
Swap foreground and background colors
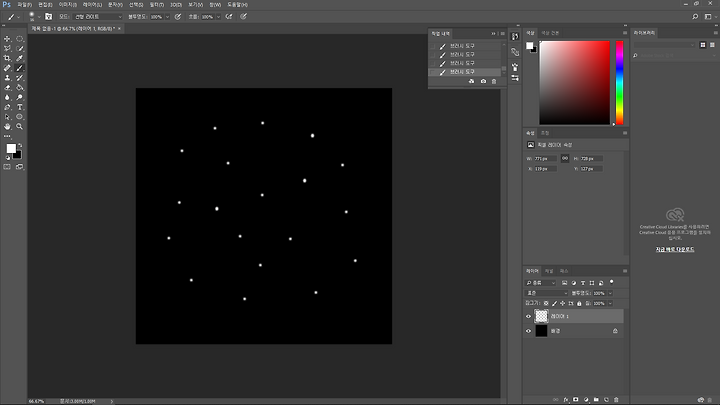tap(20, 145)
